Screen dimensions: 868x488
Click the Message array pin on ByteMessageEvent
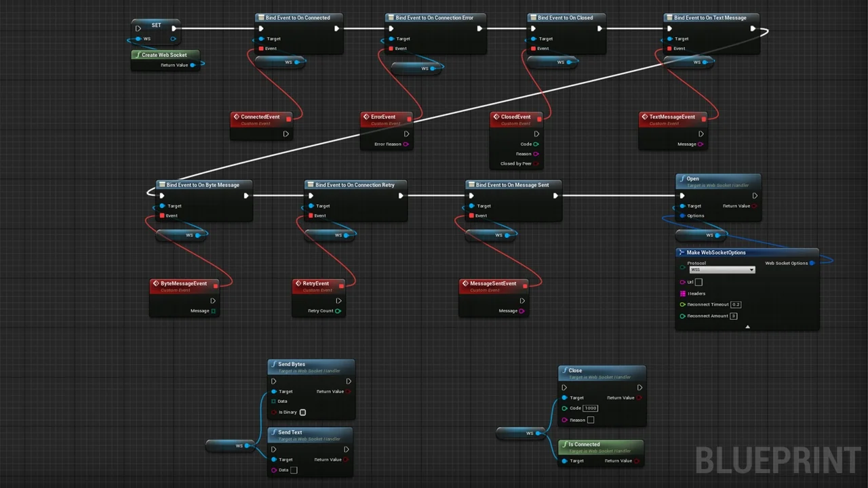click(214, 311)
